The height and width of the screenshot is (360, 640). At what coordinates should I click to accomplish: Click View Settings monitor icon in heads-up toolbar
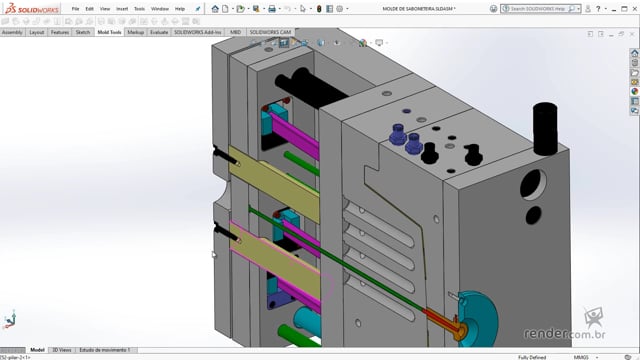[379, 42]
